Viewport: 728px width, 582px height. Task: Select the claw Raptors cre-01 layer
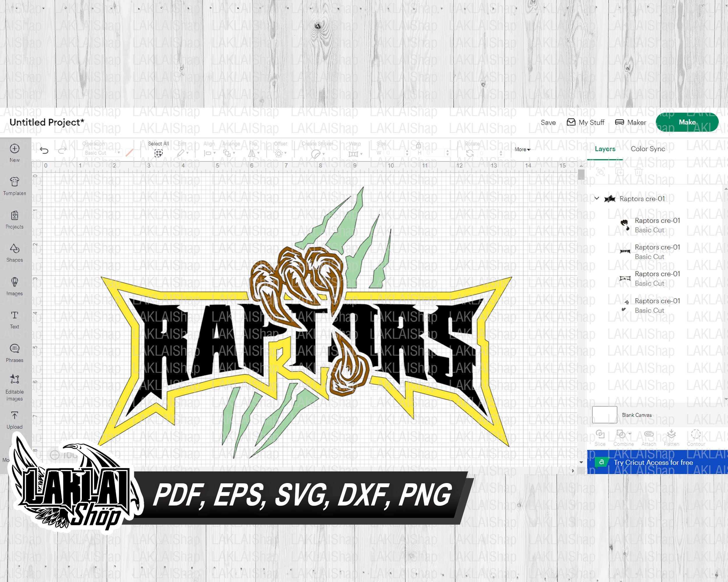pyautogui.click(x=650, y=225)
